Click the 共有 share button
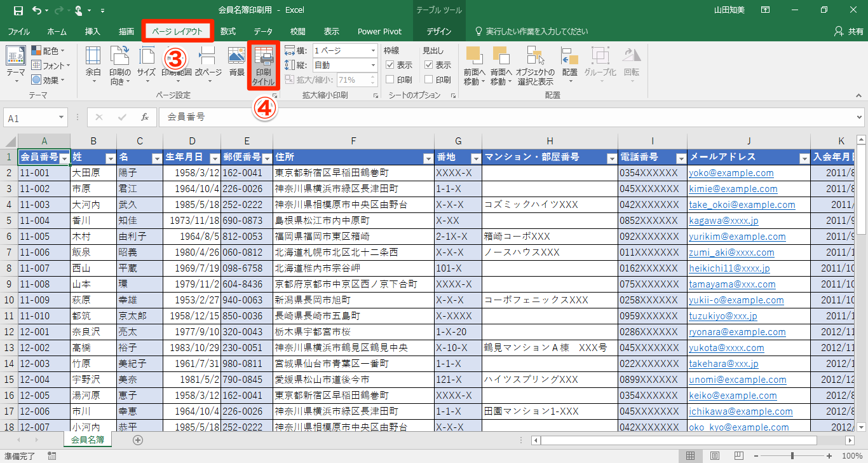The width and height of the screenshot is (868, 463). pos(849,31)
